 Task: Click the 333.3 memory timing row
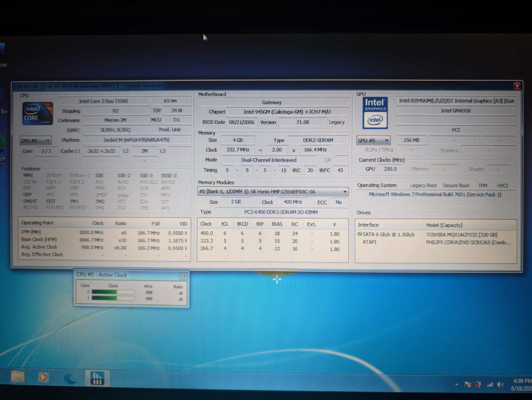[x=272, y=241]
